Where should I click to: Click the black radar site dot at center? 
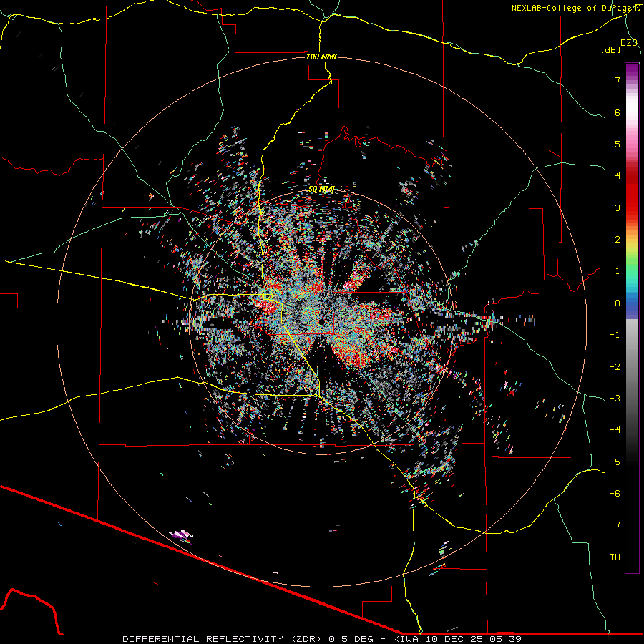322,321
